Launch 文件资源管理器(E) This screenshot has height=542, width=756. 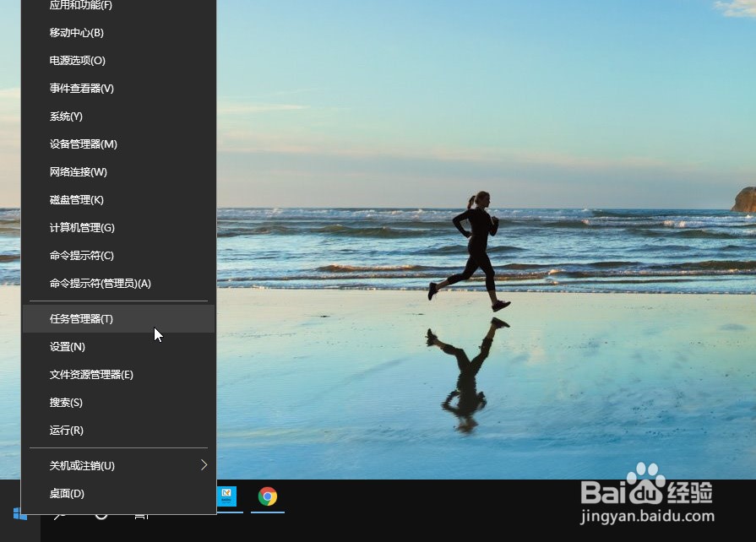point(118,375)
